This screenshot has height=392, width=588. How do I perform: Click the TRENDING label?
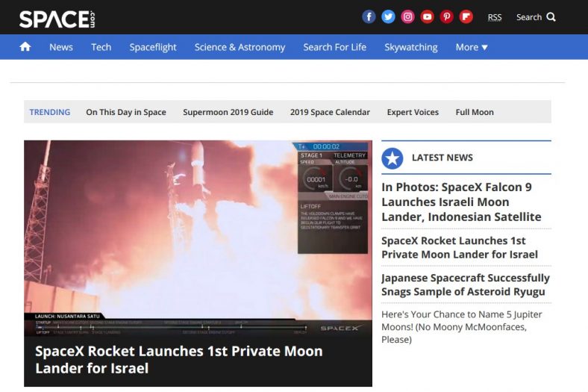(50, 112)
